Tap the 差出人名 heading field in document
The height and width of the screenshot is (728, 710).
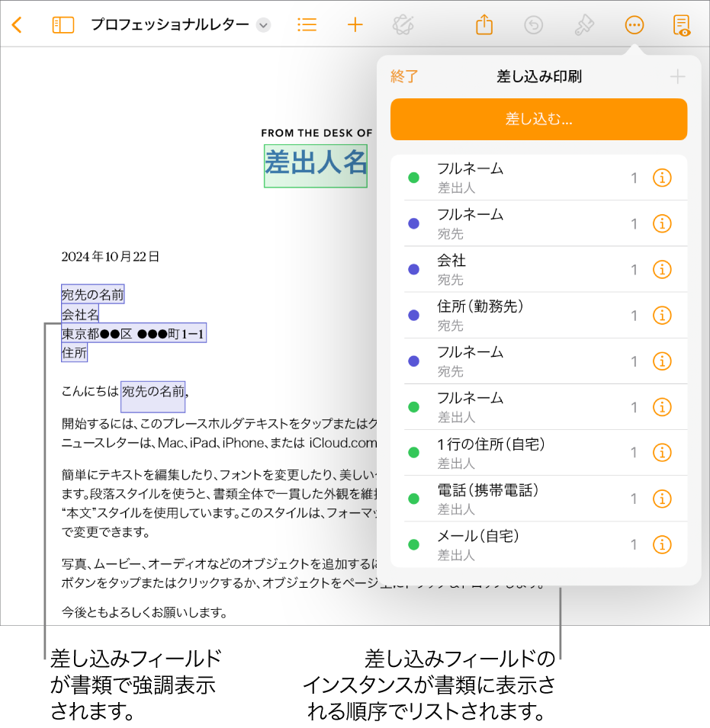[316, 165]
